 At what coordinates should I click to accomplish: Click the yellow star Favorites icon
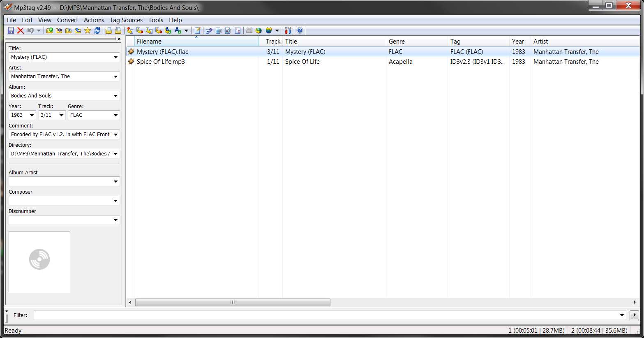pos(88,30)
